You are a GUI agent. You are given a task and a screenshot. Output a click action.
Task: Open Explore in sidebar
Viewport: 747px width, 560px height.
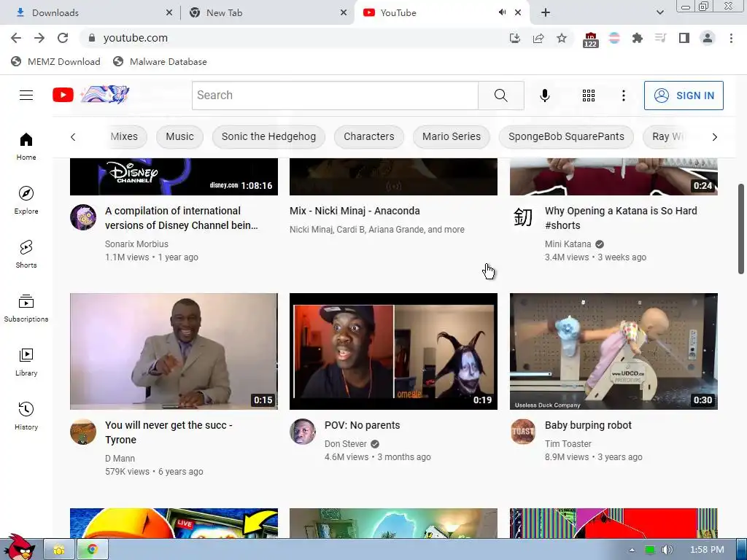26,200
